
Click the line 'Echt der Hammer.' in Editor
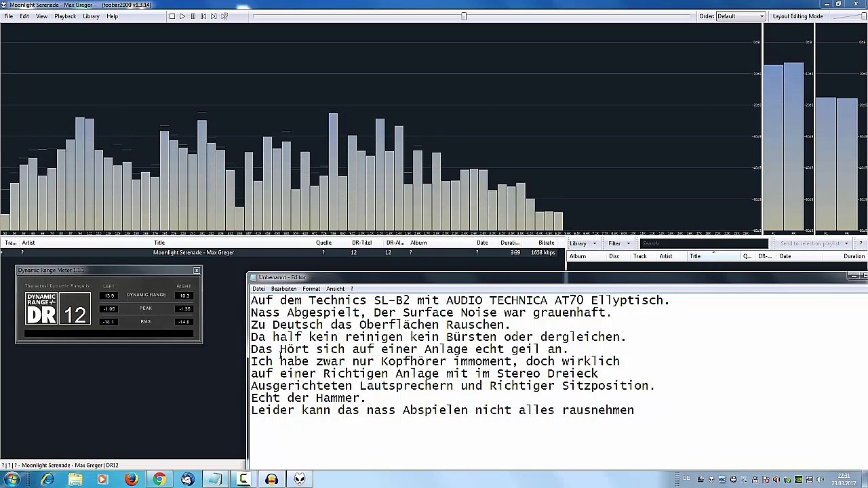coord(309,398)
